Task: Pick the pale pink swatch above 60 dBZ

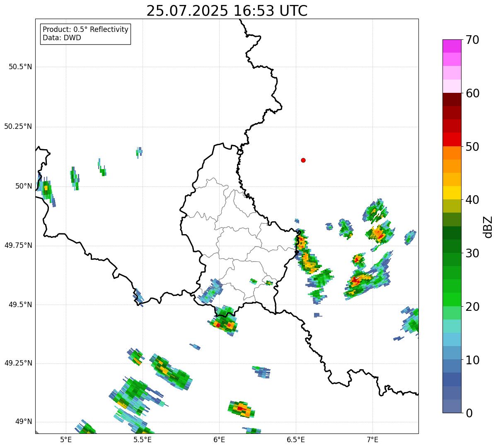Action: [452, 86]
